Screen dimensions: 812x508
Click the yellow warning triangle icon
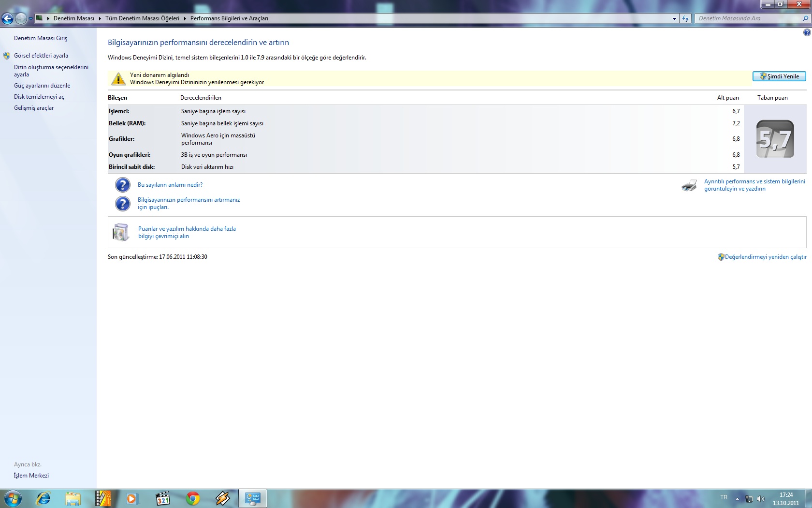point(118,78)
